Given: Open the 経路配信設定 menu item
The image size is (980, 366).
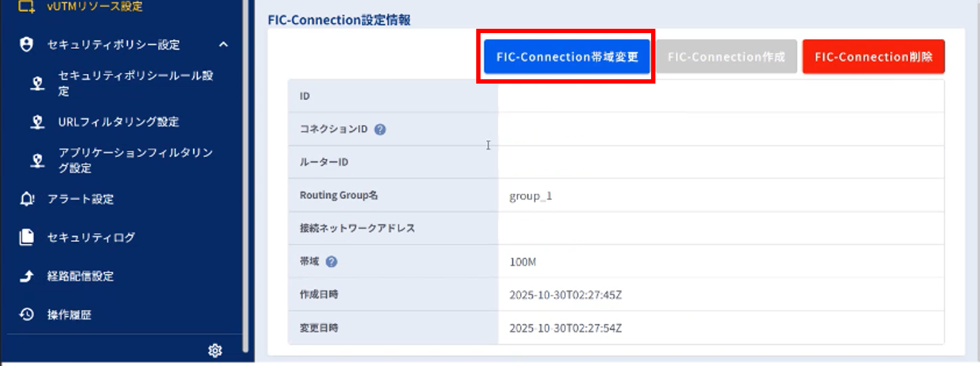Looking at the screenshot, I should [80, 276].
